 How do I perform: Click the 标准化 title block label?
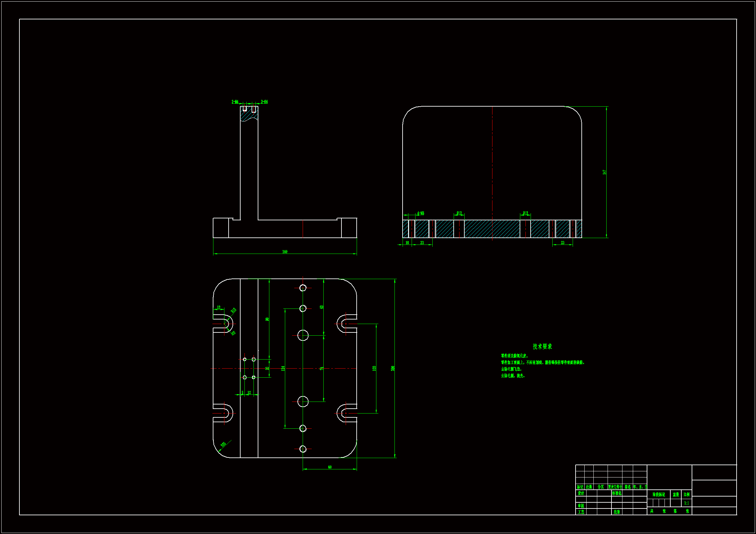[x=617, y=493]
